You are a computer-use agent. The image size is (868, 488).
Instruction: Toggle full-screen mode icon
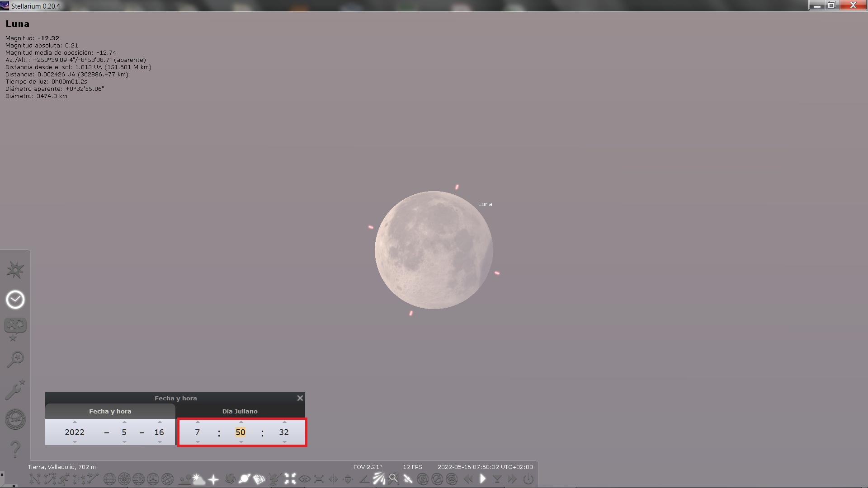pos(319,479)
